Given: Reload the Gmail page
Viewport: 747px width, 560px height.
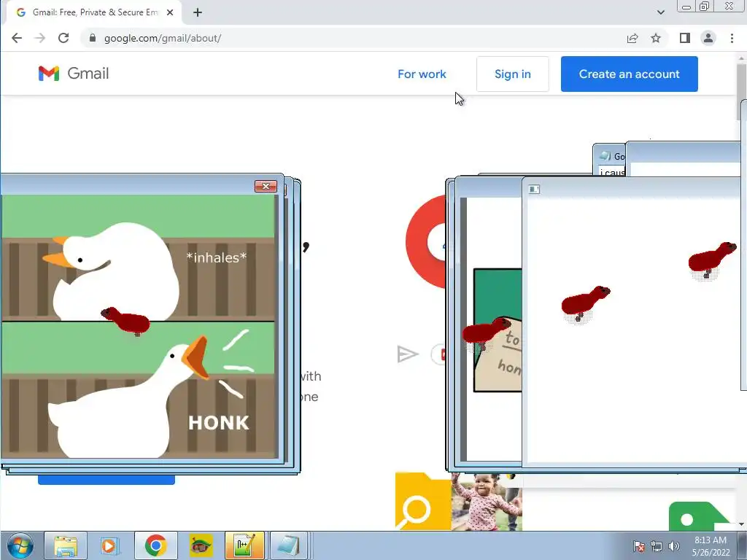Looking at the screenshot, I should pos(63,38).
